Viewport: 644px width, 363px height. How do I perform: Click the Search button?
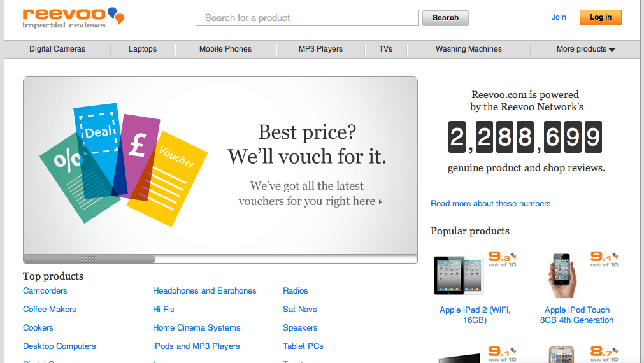coord(445,18)
